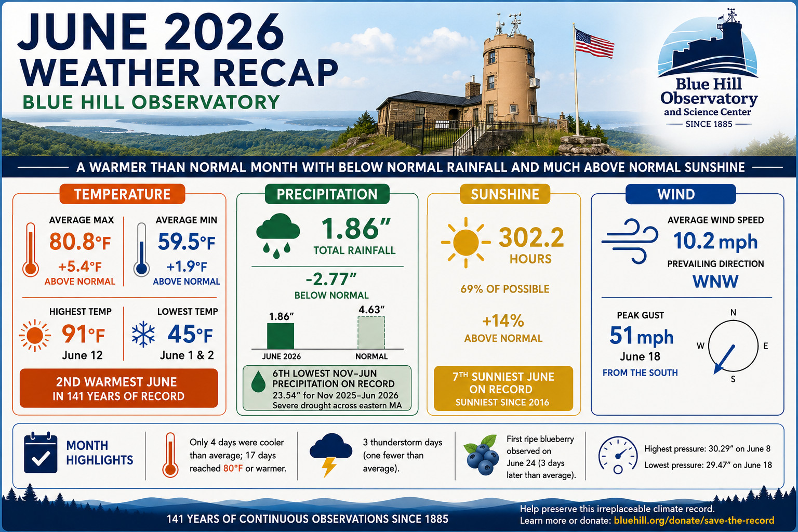Click 'Highest pressure: 30.29″ on June 8'
798x532 pixels.
[x=708, y=449]
